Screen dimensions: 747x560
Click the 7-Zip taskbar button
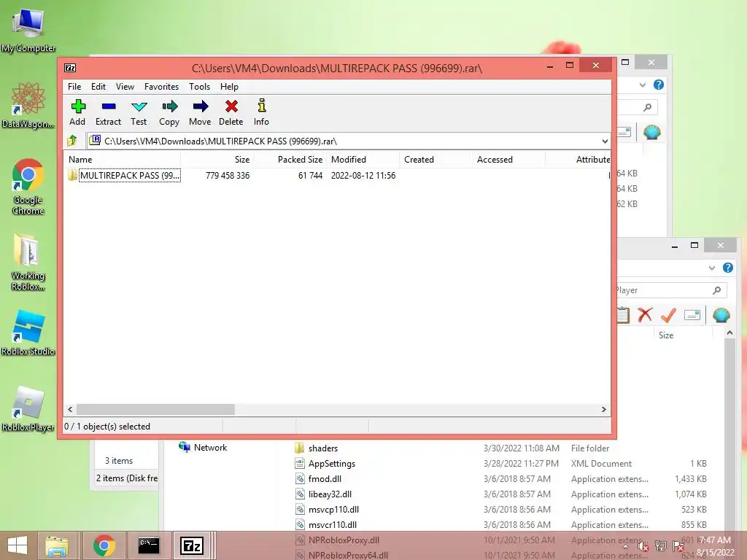click(192, 545)
